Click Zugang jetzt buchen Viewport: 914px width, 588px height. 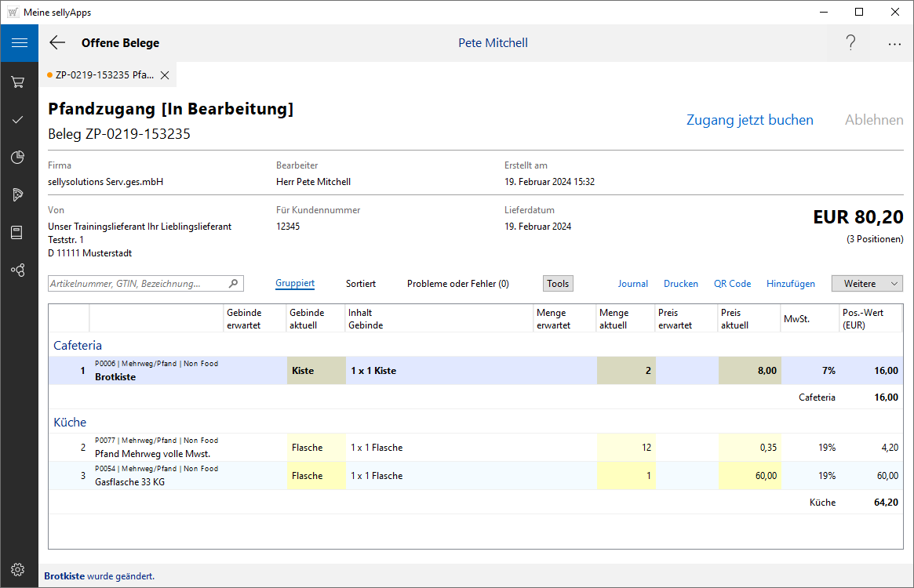click(x=749, y=120)
